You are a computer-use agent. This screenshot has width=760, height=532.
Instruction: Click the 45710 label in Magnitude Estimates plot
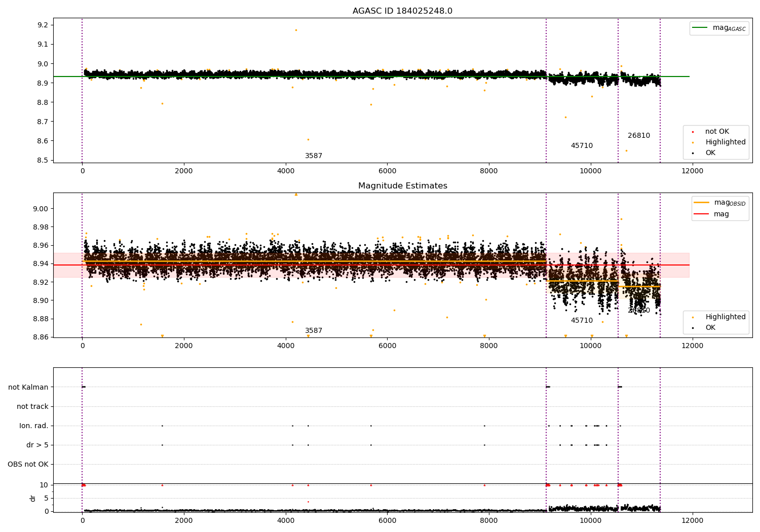click(x=582, y=321)
